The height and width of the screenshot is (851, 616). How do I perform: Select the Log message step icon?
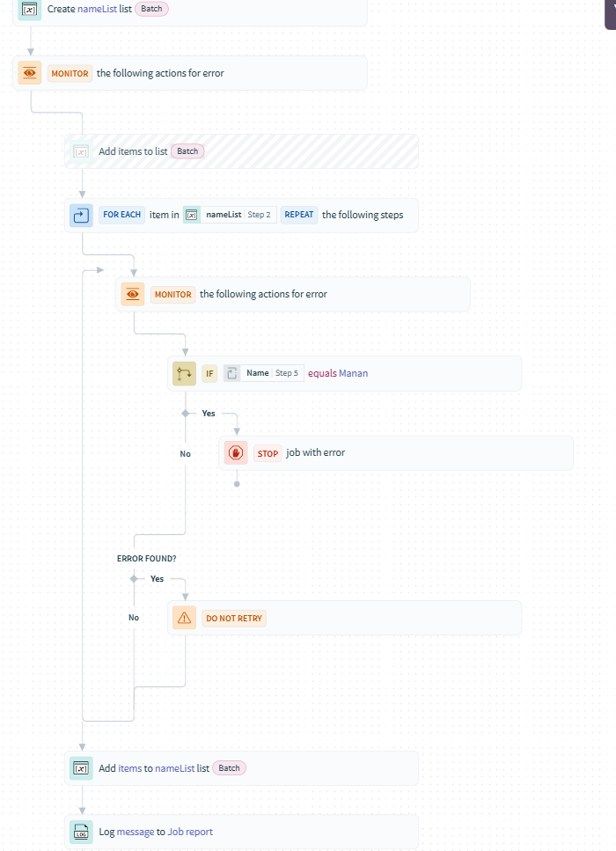81,832
